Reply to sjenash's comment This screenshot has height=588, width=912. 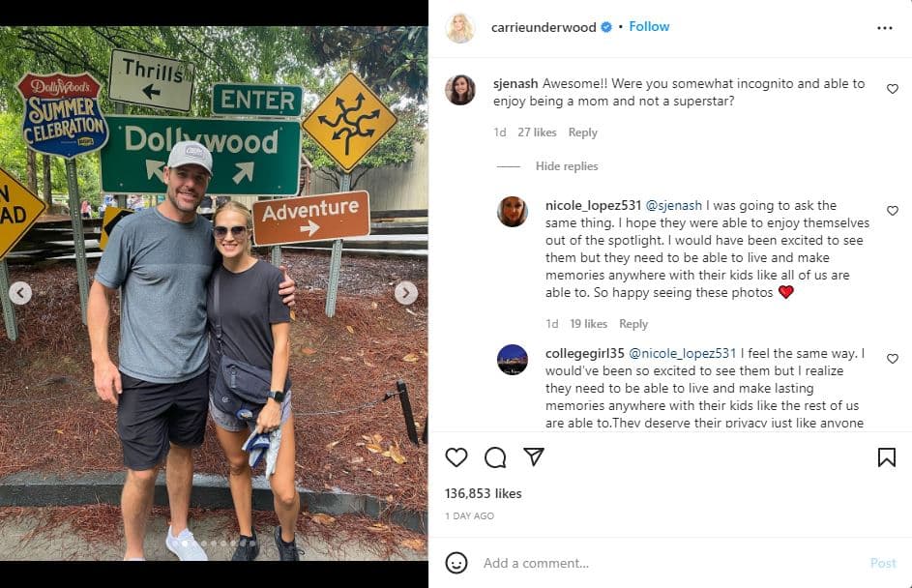point(583,132)
